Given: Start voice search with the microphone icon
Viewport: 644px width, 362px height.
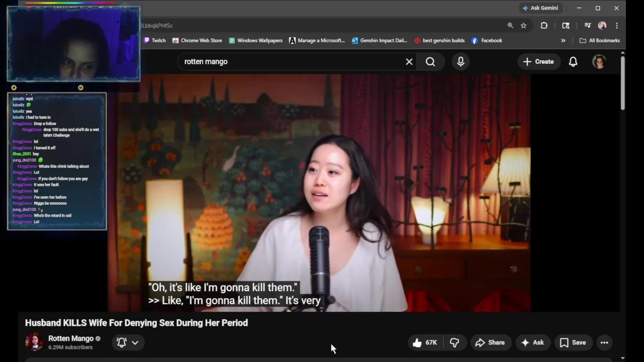Looking at the screenshot, I should 460,62.
